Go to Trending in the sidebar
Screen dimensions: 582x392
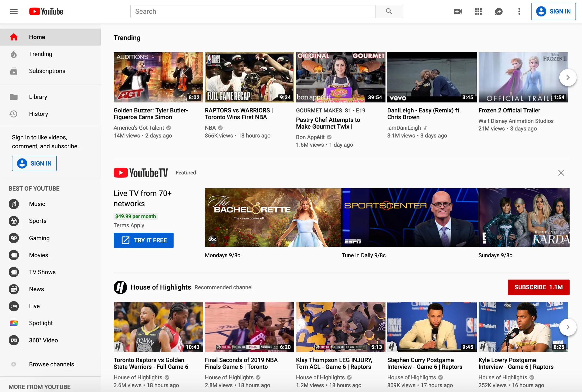pyautogui.click(x=40, y=54)
